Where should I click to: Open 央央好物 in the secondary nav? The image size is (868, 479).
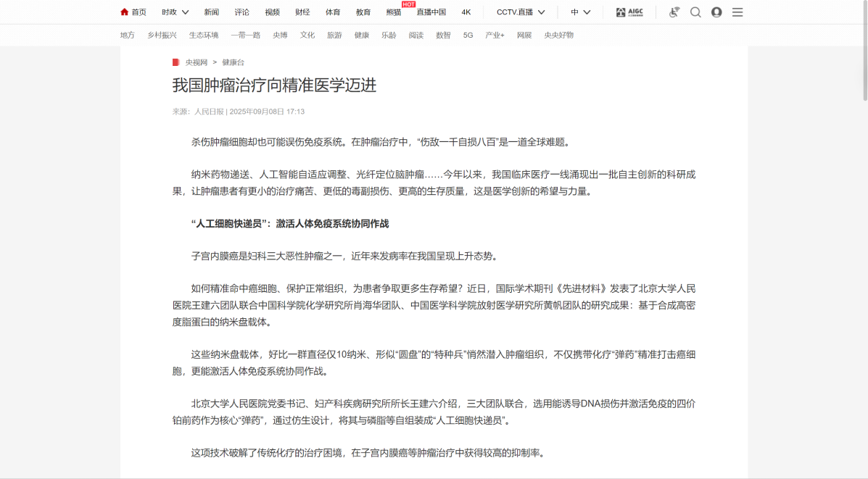[x=558, y=35]
